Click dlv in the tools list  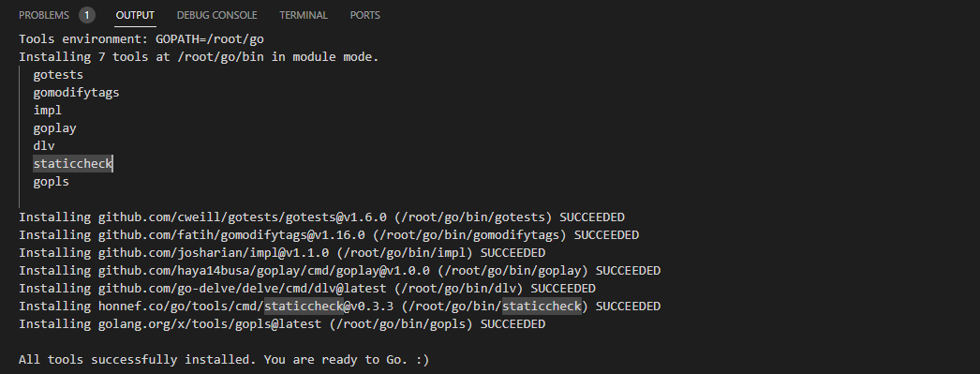pos(44,145)
